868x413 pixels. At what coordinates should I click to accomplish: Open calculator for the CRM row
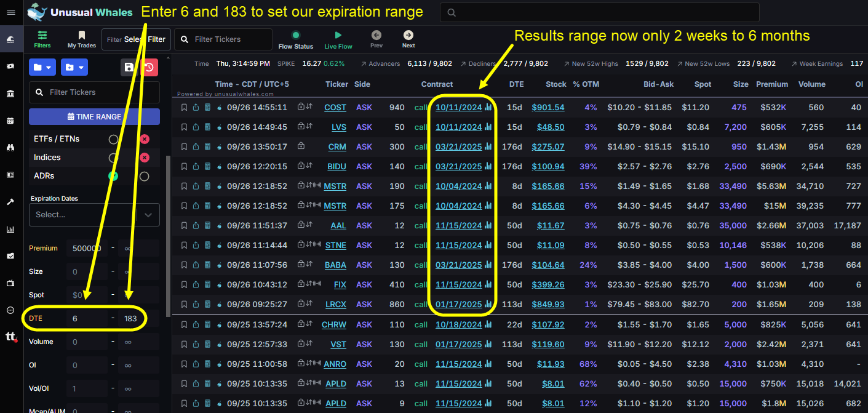click(207, 146)
